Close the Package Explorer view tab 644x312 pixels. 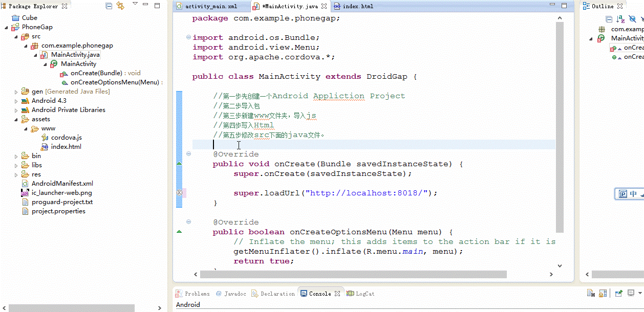coord(65,6)
